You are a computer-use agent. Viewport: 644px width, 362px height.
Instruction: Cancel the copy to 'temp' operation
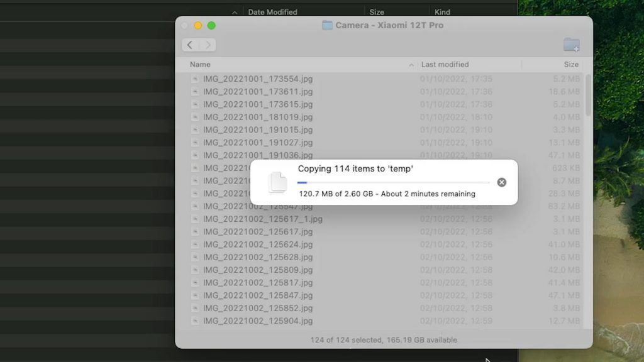pos(501,182)
